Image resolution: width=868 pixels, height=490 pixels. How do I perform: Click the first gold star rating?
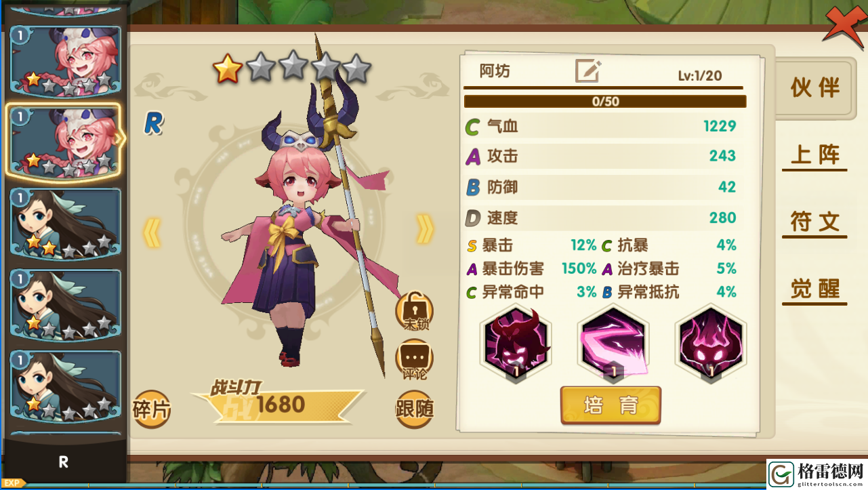point(228,68)
